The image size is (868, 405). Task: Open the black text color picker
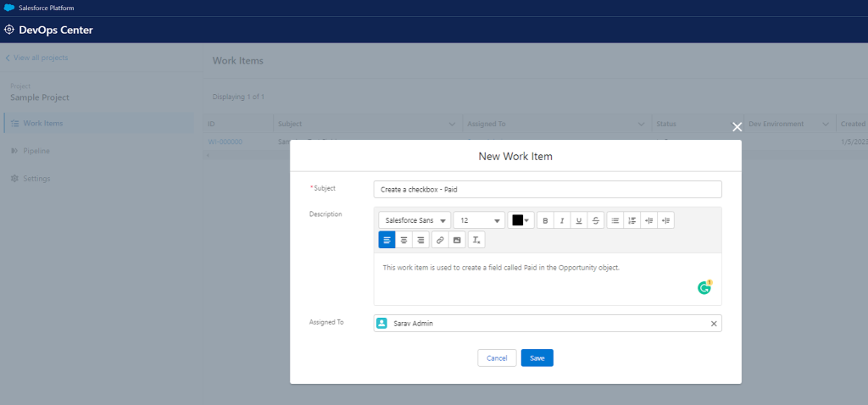[521, 220]
